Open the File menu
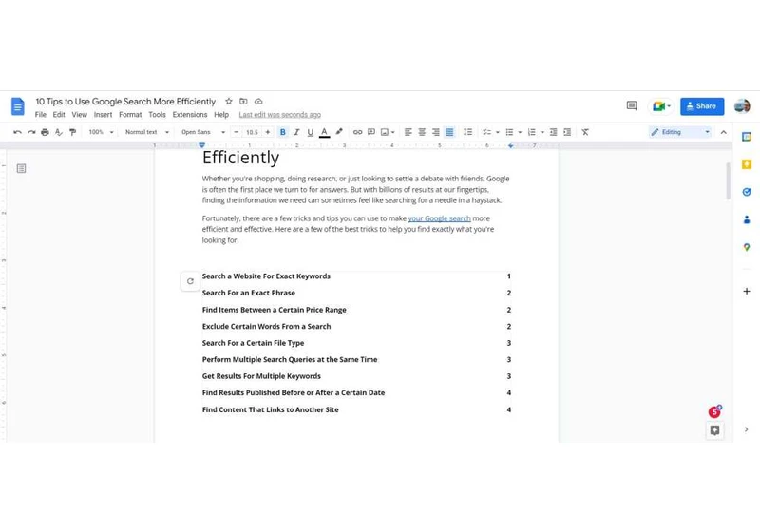 tap(41, 115)
